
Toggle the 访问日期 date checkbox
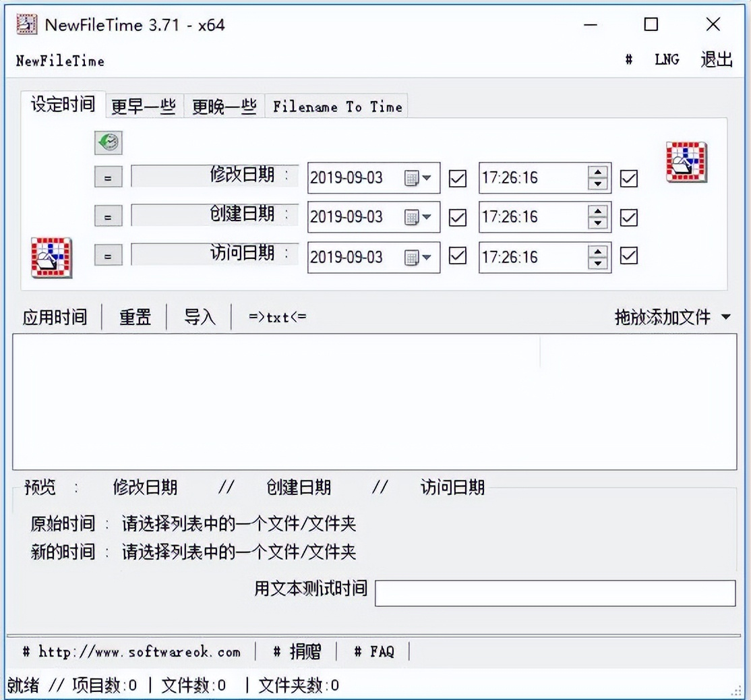(x=457, y=256)
